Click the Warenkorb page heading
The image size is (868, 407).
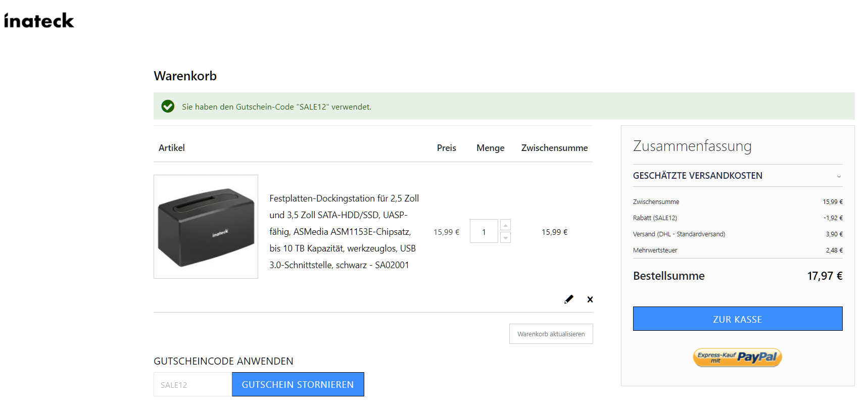tap(185, 76)
